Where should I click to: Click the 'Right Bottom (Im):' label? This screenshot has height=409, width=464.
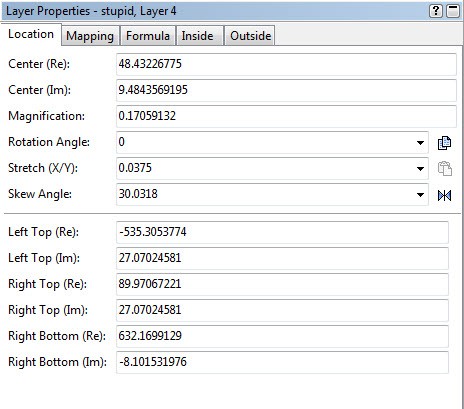point(57,362)
